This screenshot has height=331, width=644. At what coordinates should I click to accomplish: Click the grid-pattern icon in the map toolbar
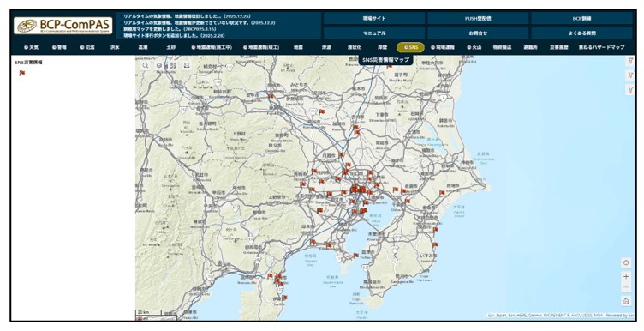[x=172, y=65]
